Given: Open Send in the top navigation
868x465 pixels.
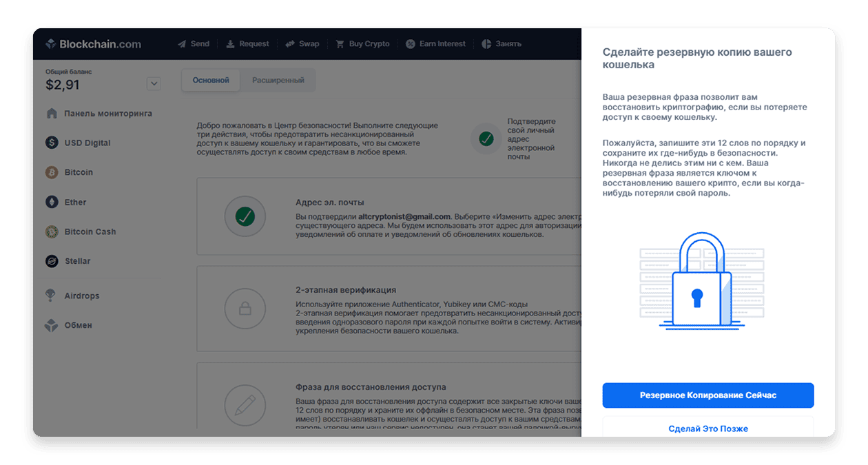Looking at the screenshot, I should pyautogui.click(x=194, y=44).
